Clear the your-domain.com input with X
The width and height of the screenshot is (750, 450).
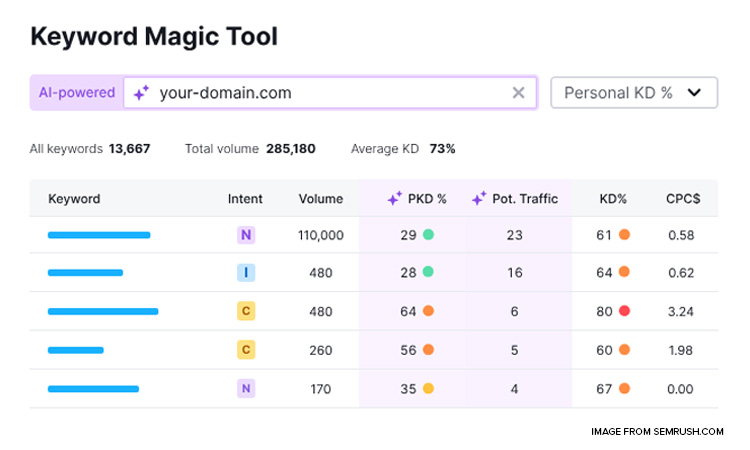click(518, 93)
